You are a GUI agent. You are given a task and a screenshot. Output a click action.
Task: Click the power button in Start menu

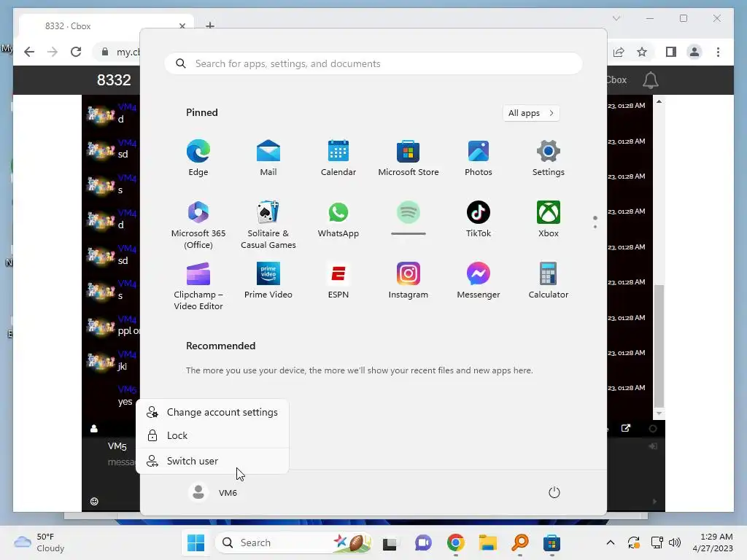click(x=554, y=492)
